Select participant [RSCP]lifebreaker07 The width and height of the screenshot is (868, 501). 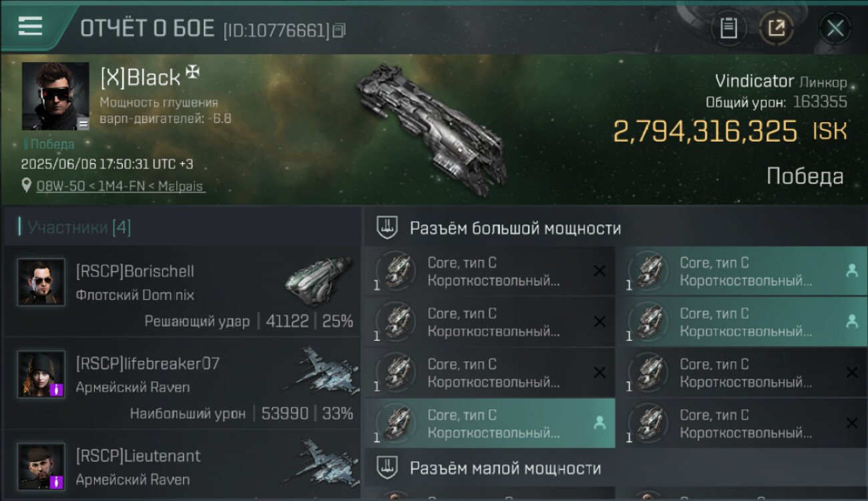[x=182, y=383]
